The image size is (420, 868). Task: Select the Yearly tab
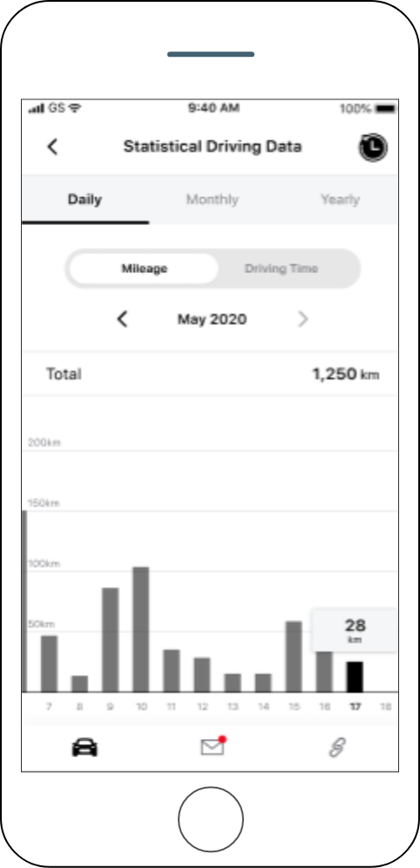(341, 199)
